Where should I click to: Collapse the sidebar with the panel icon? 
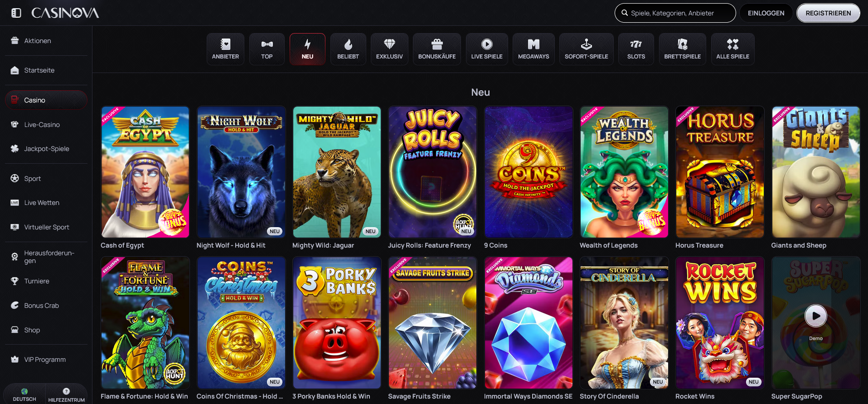[16, 13]
